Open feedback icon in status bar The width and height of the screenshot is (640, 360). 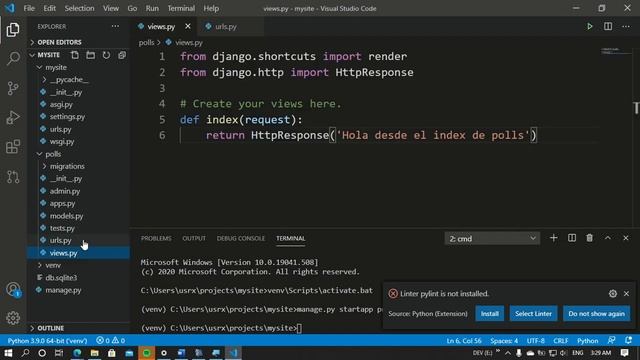[x=611, y=340]
